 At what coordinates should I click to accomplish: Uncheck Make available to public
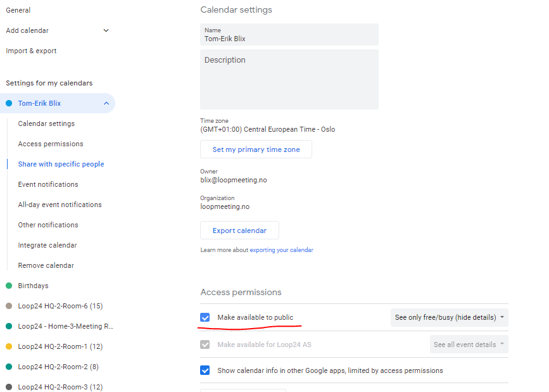(205, 317)
